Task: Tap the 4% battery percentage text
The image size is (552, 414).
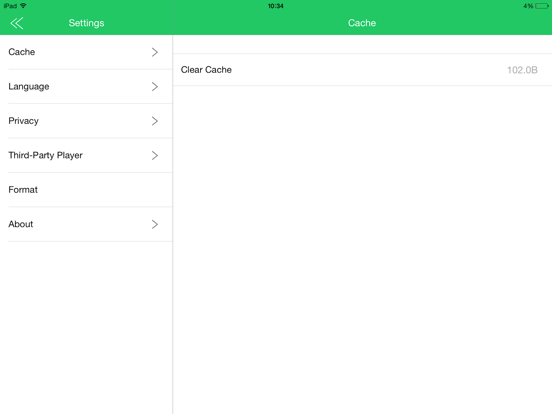Action: click(528, 6)
